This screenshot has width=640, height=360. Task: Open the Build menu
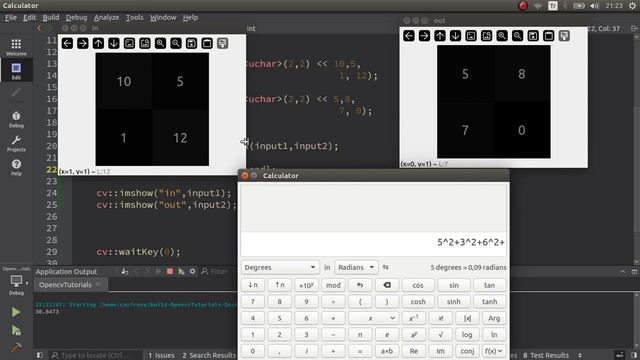coord(51,18)
